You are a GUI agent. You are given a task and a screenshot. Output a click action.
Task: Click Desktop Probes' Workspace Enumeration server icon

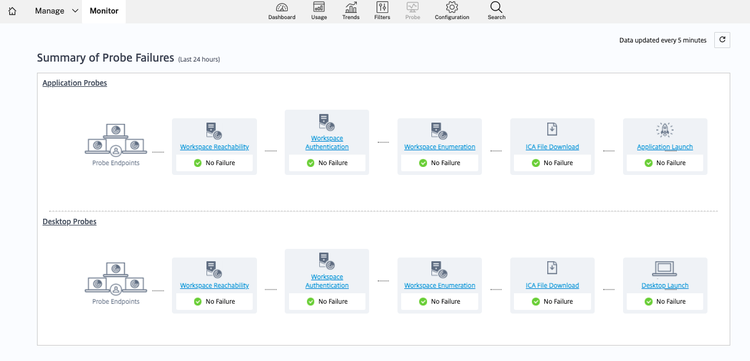pos(439,270)
